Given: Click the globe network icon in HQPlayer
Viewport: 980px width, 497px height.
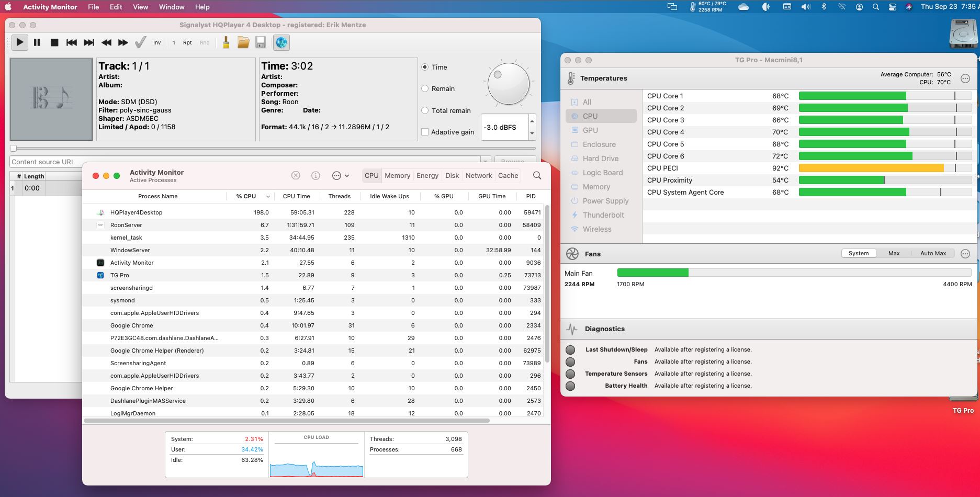Looking at the screenshot, I should [x=281, y=42].
